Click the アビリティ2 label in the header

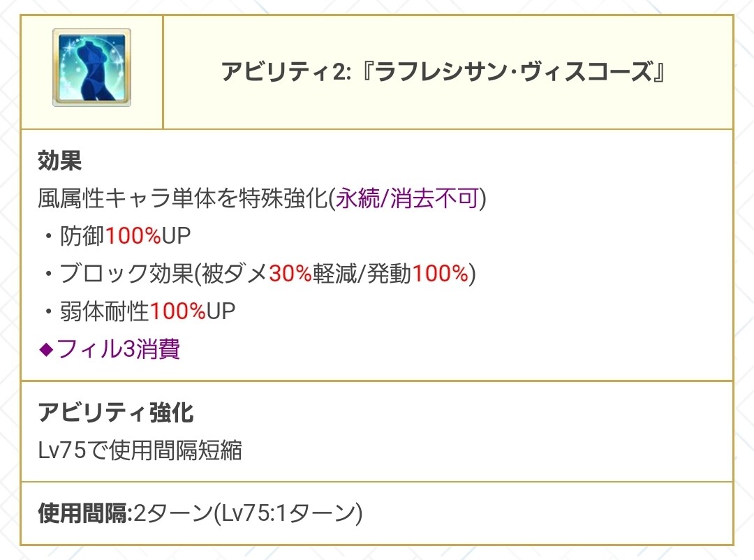(286, 72)
